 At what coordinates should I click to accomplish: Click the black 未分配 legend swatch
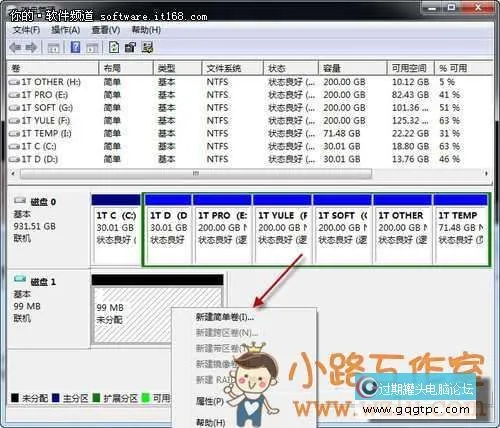[15, 398]
